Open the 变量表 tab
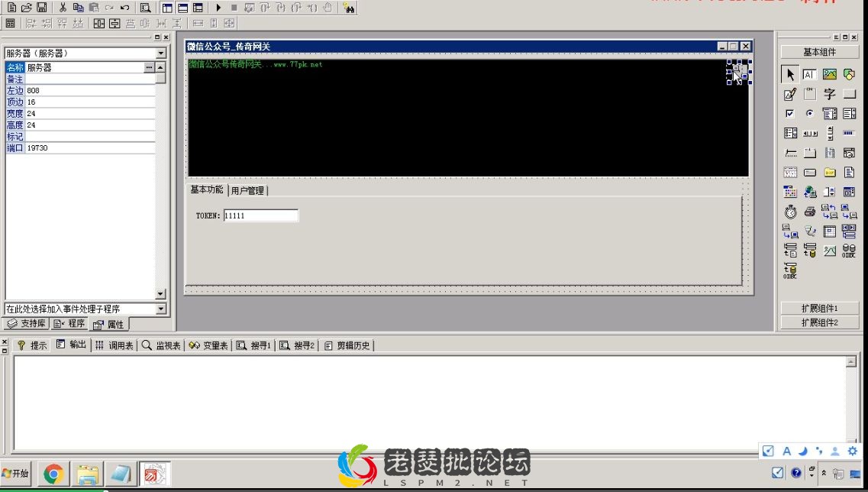 point(208,345)
